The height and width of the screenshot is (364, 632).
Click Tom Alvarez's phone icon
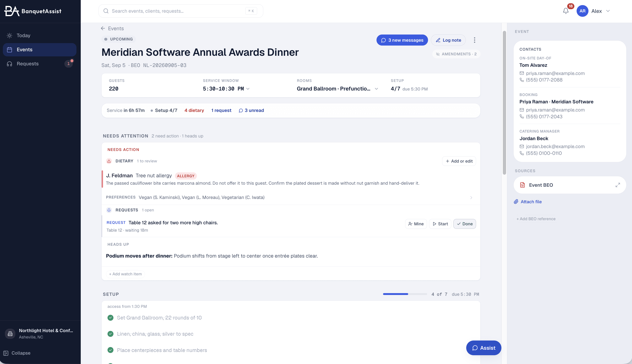pos(522,80)
